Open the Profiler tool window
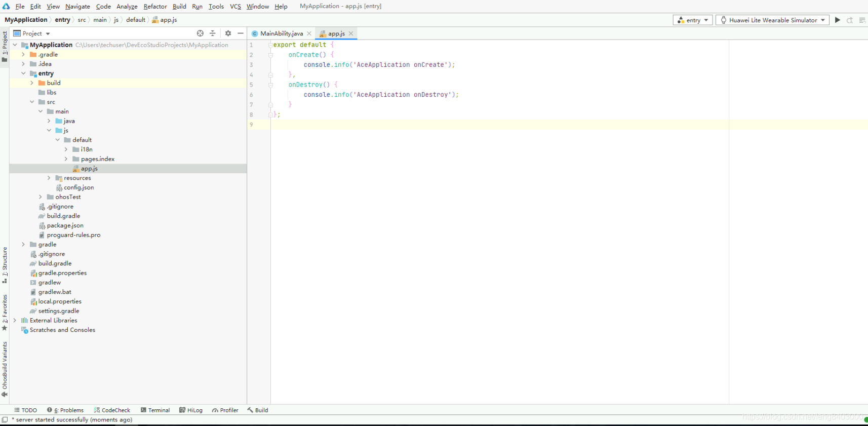This screenshot has height=426, width=868. (x=225, y=410)
